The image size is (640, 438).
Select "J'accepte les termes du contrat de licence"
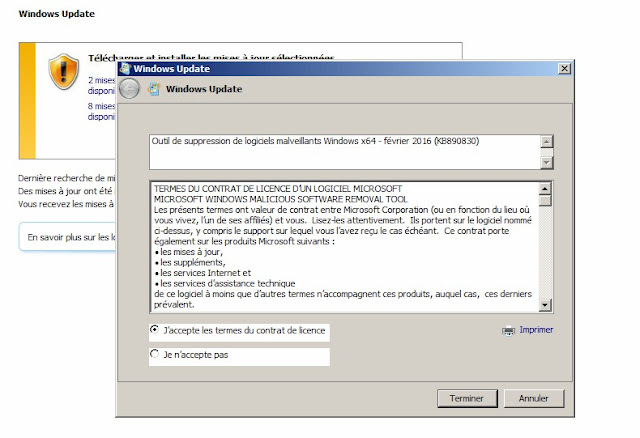click(x=154, y=329)
